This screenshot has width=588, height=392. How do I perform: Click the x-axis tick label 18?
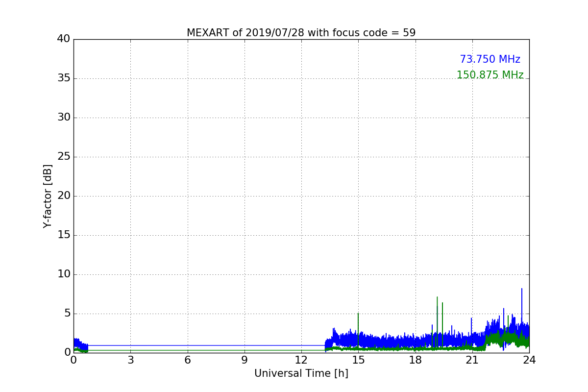click(x=416, y=360)
